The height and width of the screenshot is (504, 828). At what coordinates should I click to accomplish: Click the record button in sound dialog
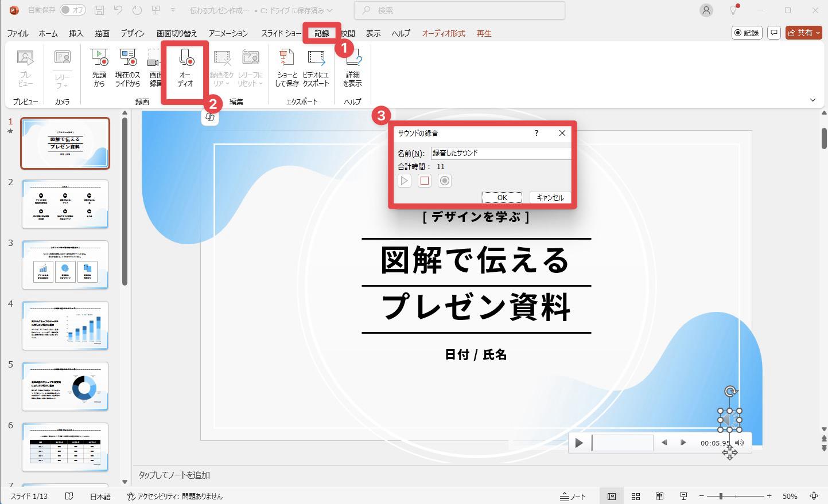(445, 181)
